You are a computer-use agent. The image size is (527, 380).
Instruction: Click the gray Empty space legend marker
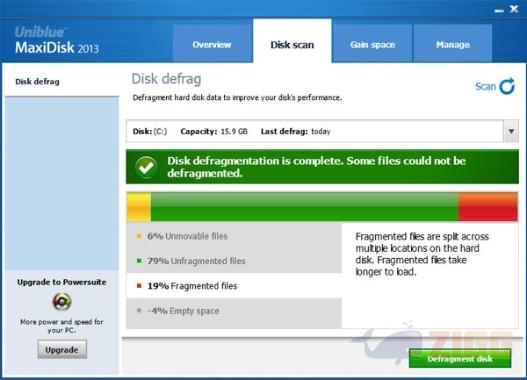139,310
